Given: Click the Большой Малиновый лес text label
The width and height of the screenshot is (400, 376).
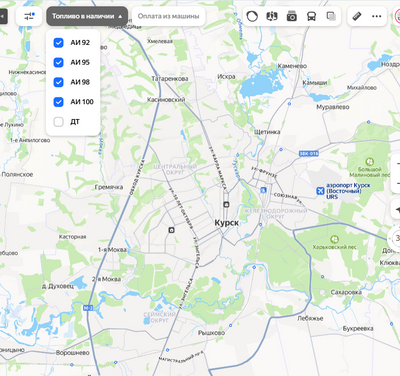Looking at the screenshot, I should pyautogui.click(x=369, y=172).
